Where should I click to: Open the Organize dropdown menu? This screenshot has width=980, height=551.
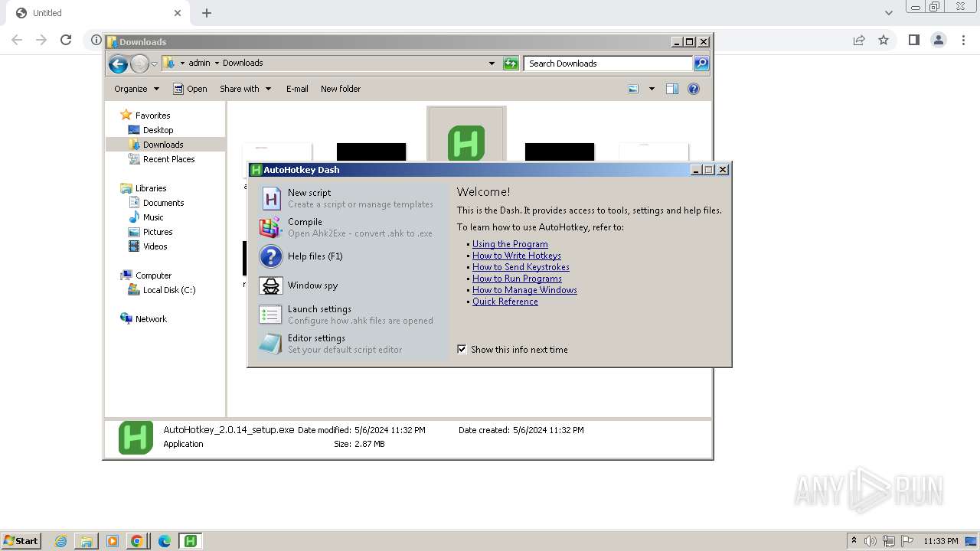click(136, 89)
